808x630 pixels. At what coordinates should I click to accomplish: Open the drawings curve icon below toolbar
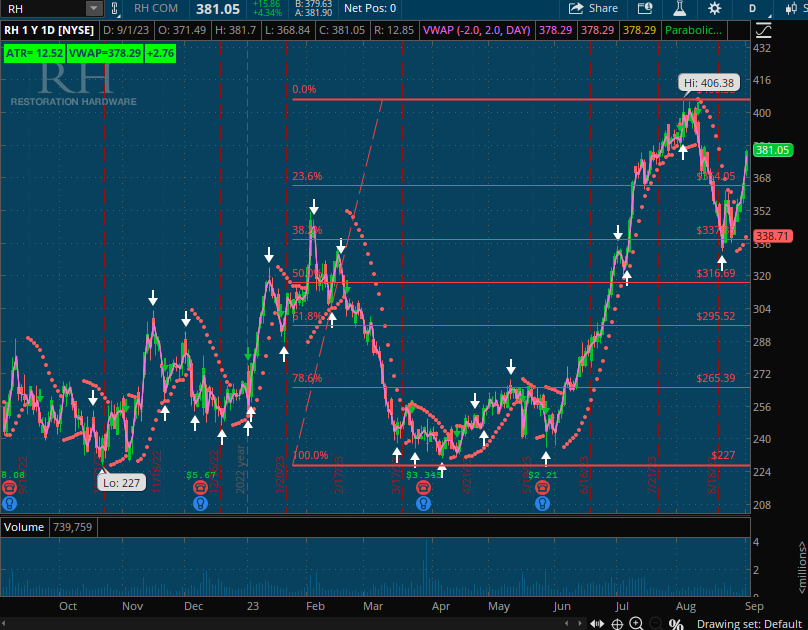(763, 30)
